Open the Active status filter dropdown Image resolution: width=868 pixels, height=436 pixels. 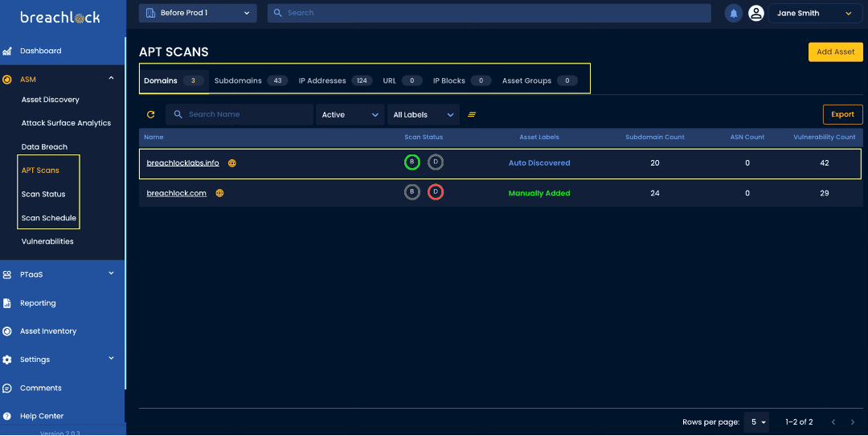pos(350,115)
